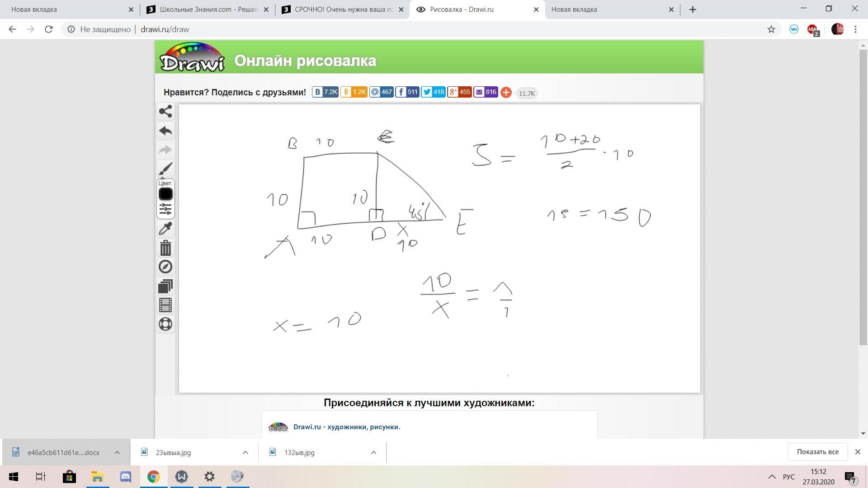Viewport: 868px width, 488px height.
Task: Click the compass navigator icon
Action: click(x=165, y=267)
